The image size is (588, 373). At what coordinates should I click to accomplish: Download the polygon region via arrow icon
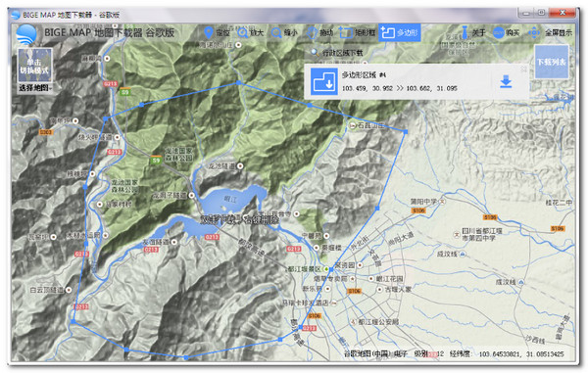coord(506,81)
